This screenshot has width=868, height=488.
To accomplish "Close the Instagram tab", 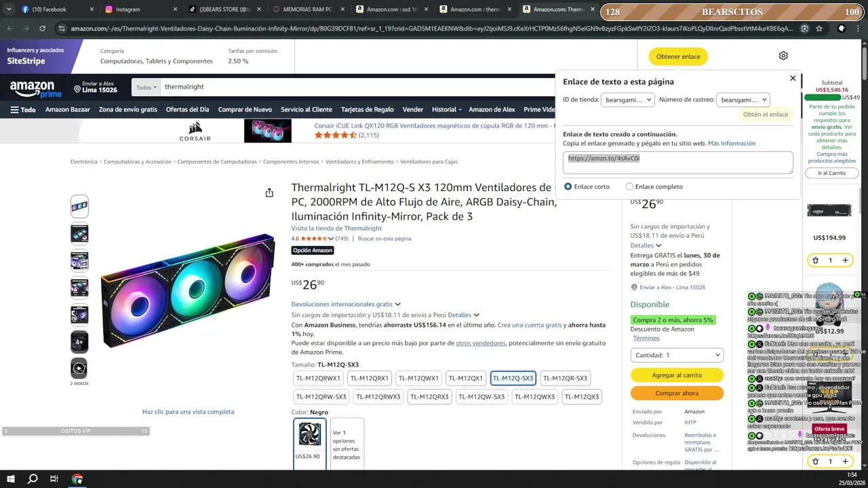I will 175,9.
